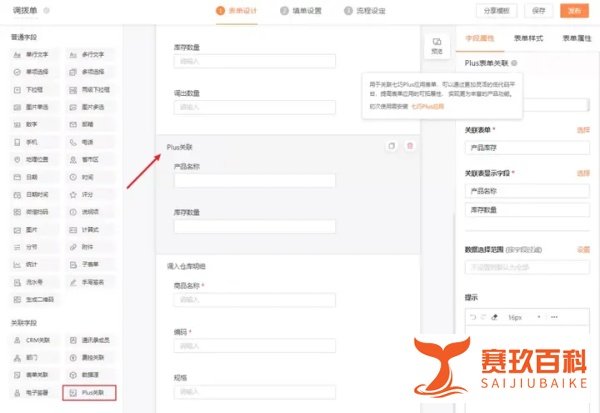Screen dimensions: 600x413
Task: Add the 多项选择 checkbox field
Action: [x=90, y=72]
